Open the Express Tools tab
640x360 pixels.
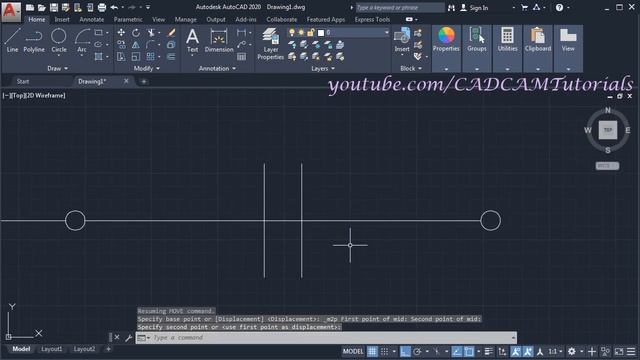click(372, 19)
